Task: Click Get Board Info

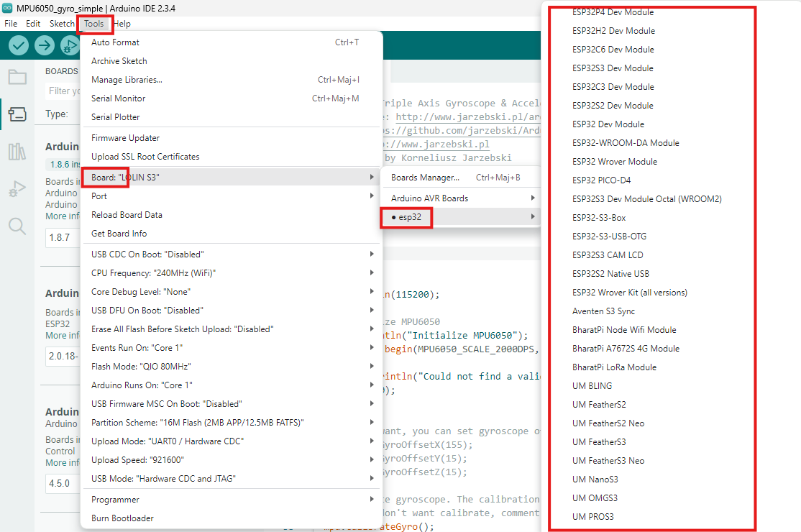Action: tap(232, 234)
